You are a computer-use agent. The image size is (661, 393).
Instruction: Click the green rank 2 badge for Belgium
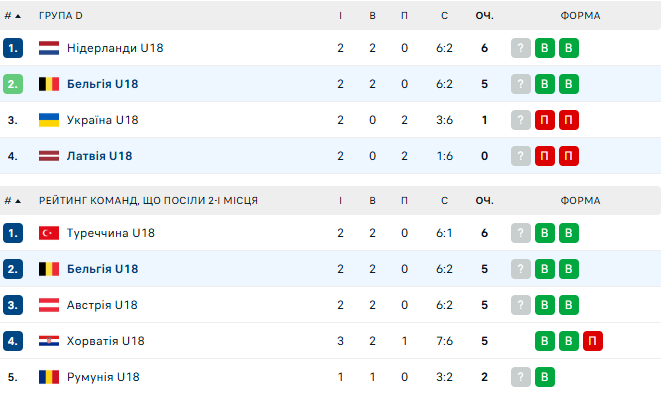[13, 84]
